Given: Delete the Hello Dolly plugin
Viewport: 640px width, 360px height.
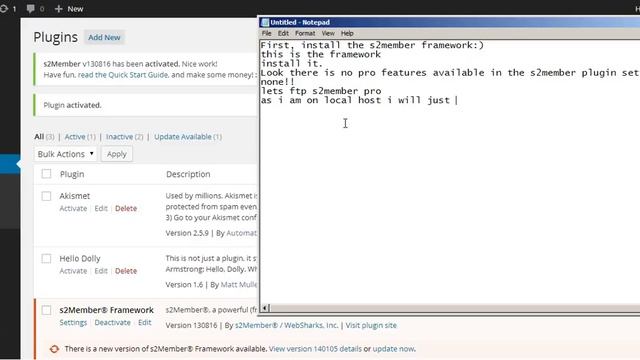Looking at the screenshot, I should point(126,271).
